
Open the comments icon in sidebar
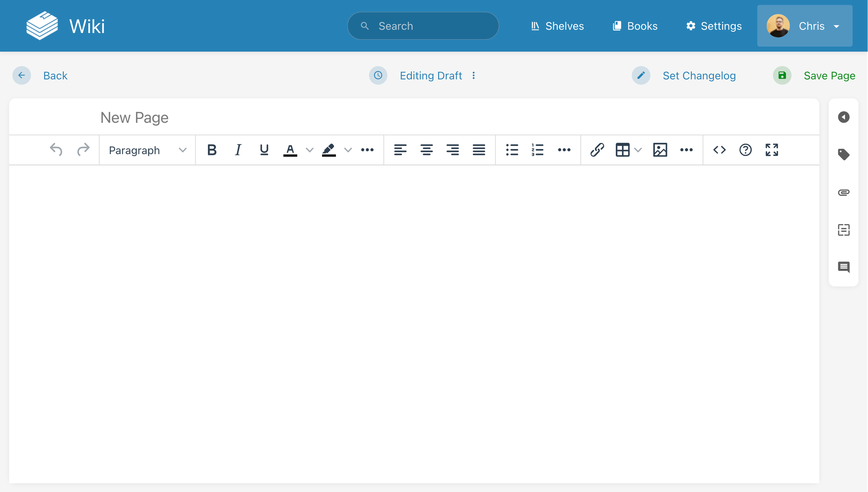[x=843, y=267]
